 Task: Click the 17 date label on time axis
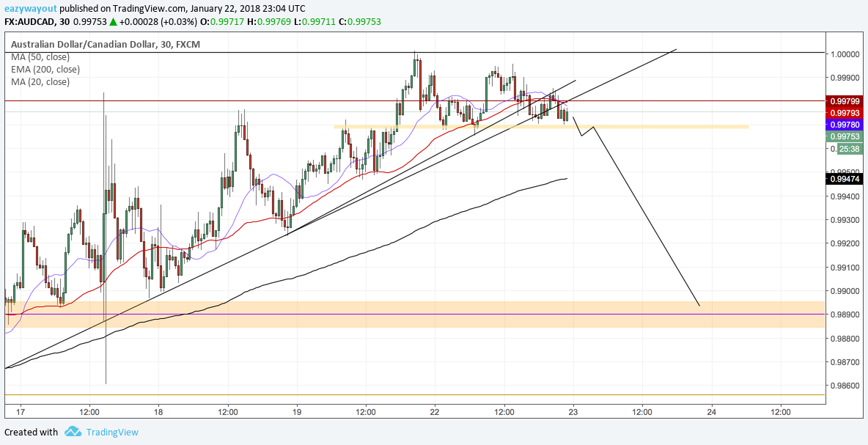(x=21, y=412)
